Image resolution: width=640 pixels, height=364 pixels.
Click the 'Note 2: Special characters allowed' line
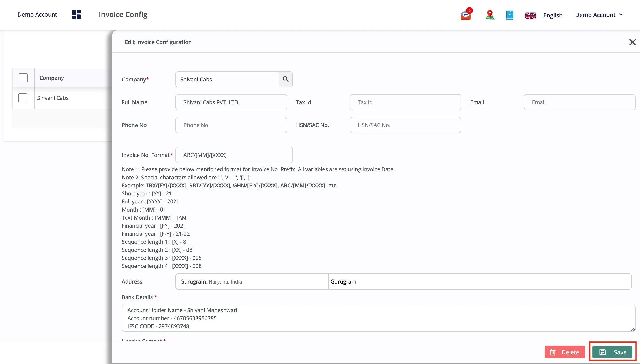tap(186, 177)
